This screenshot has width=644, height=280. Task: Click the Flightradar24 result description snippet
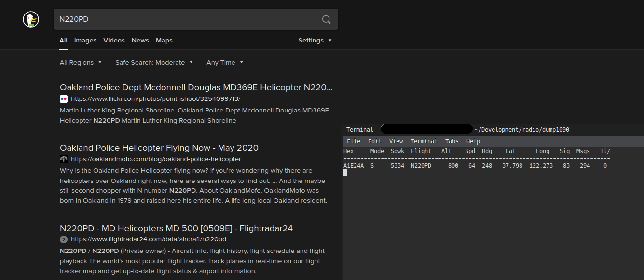(192, 261)
